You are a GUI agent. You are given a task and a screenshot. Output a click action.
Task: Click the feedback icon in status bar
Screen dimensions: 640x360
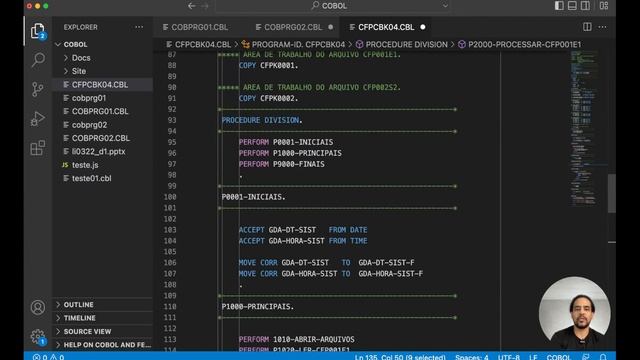coord(586,357)
